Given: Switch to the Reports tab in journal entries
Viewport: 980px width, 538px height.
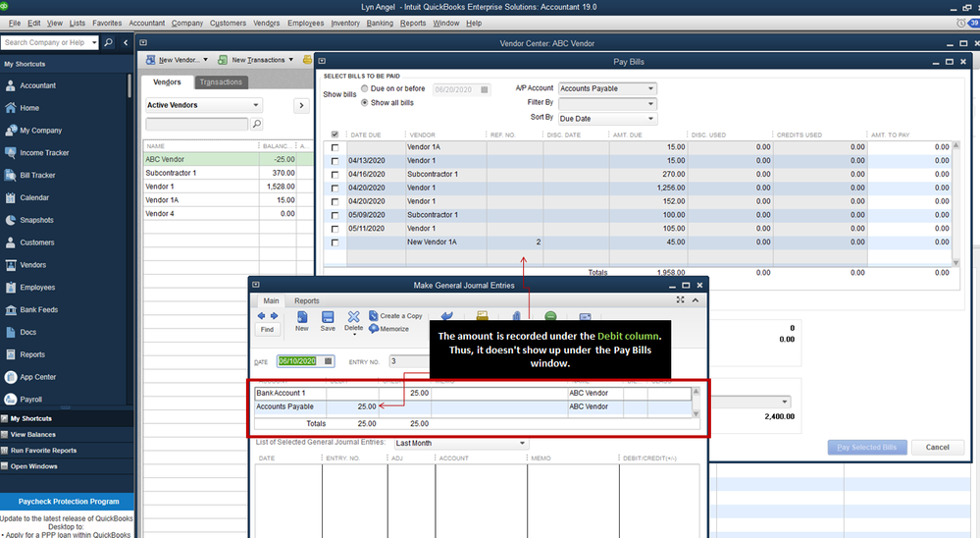Looking at the screenshot, I should pyautogui.click(x=307, y=300).
